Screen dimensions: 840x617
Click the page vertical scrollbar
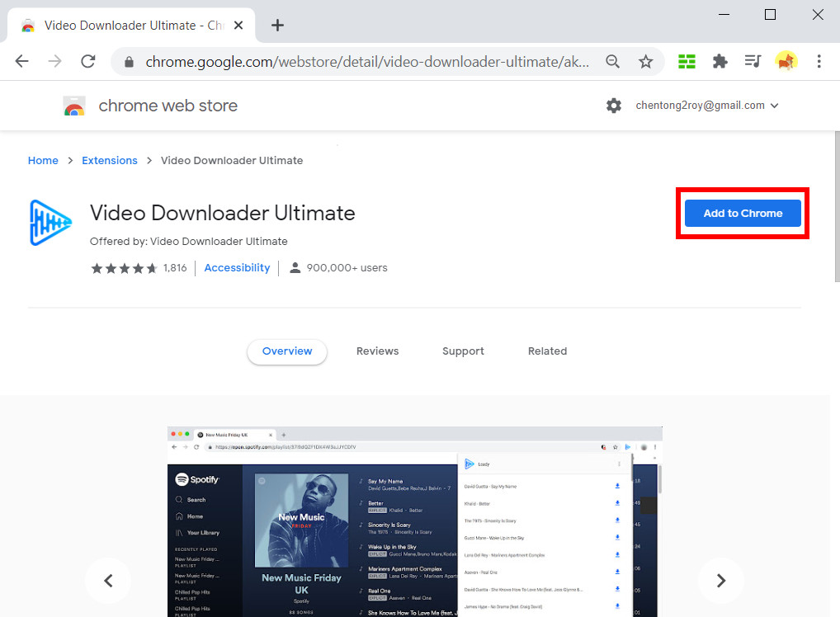[838, 206]
